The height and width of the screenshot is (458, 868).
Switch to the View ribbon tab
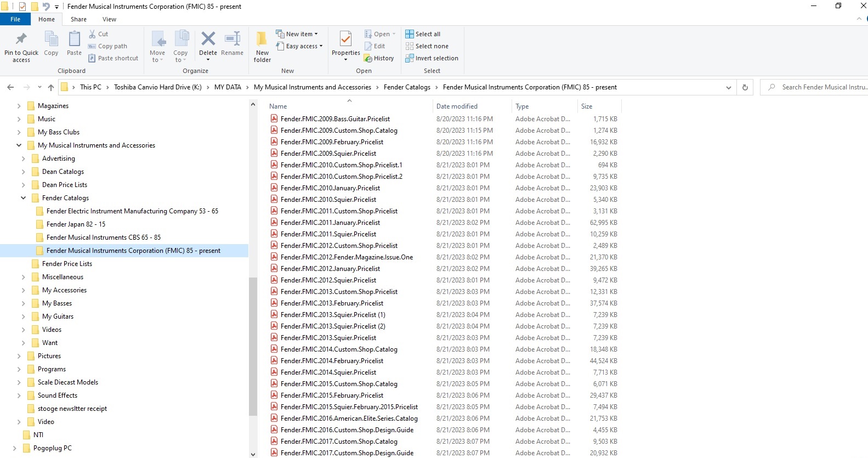[109, 19]
